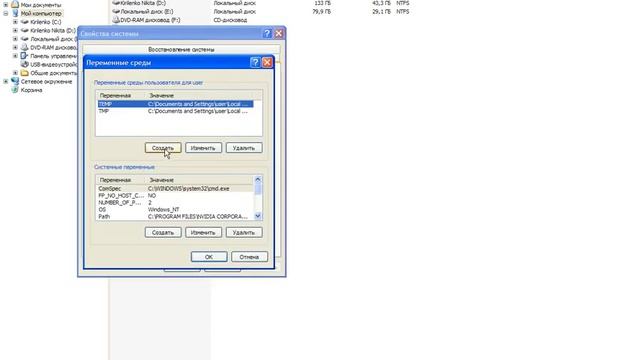Collapse the Мой компьютер tree node
The width and height of the screenshot is (640, 360).
pyautogui.click(x=6, y=13)
